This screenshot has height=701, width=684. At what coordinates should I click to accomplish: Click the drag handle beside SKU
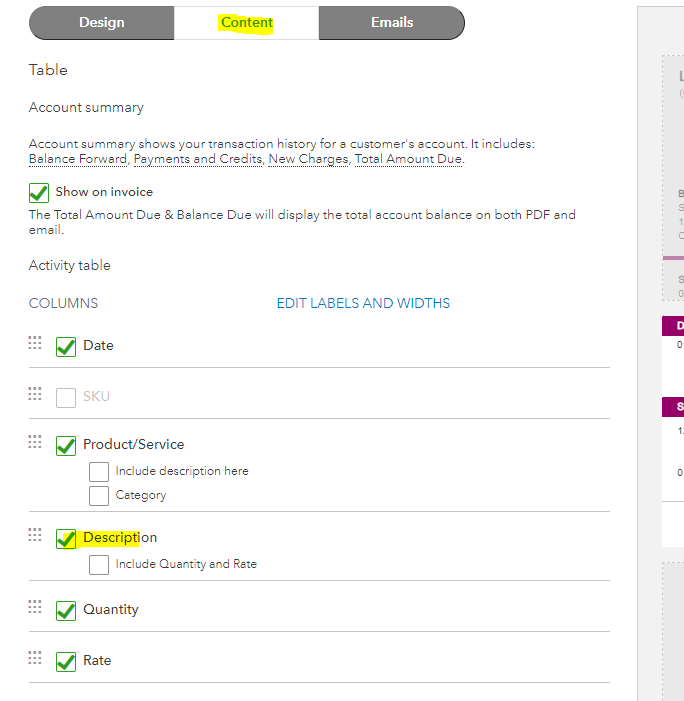tap(35, 394)
